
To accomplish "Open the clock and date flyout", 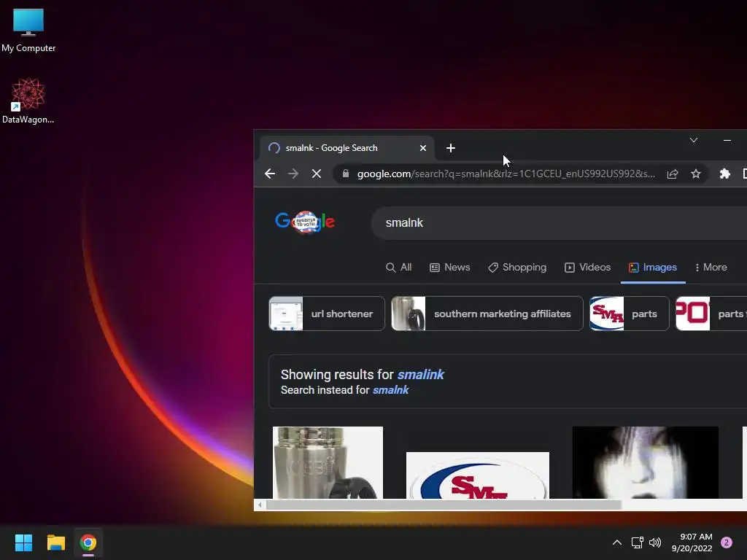I will pyautogui.click(x=692, y=542).
